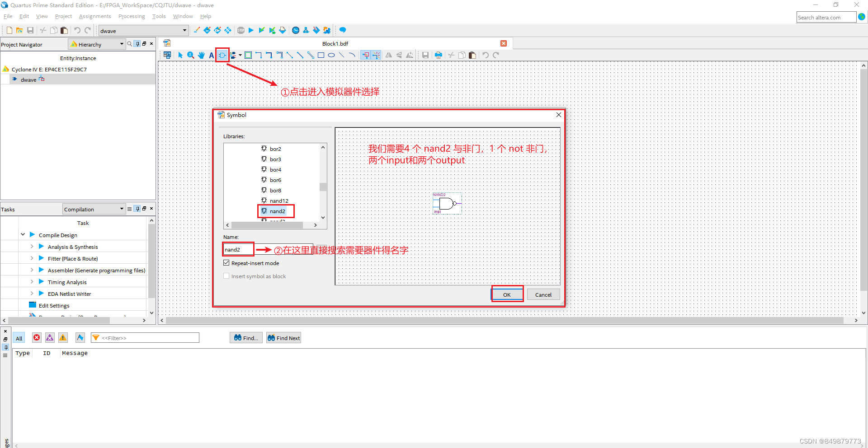The height and width of the screenshot is (448, 868).
Task: Select bor4 in the Libraries list
Action: tap(275, 169)
